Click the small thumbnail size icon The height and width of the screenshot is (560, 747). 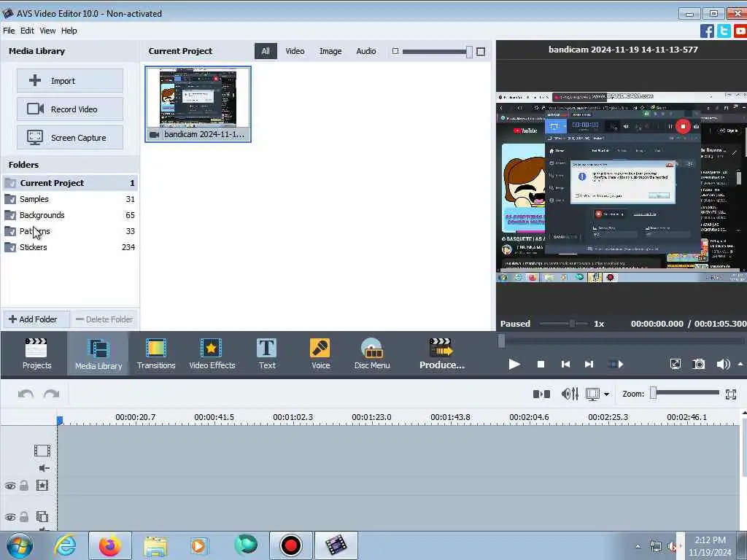395,51
